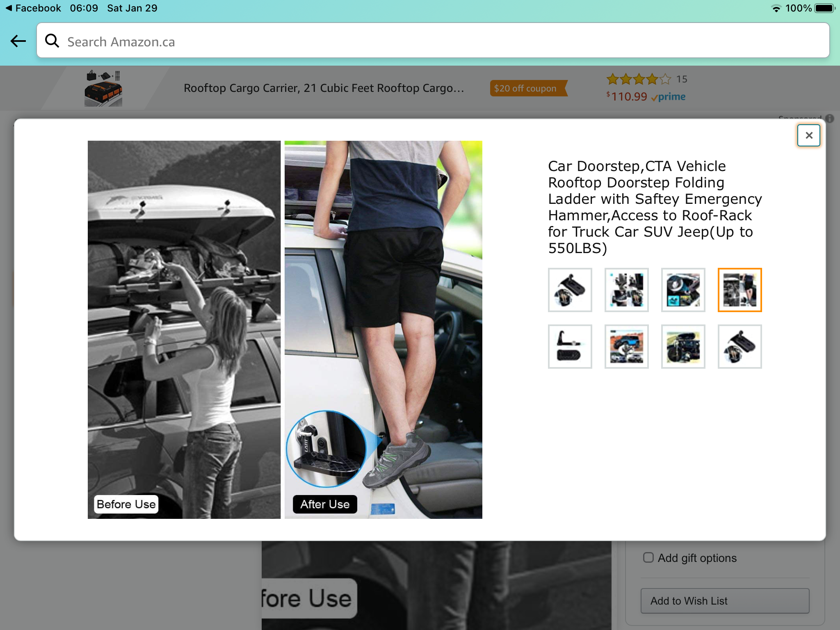The image size is (840, 630).
Task: Click the cargo carrier star rating
Action: coord(639,79)
